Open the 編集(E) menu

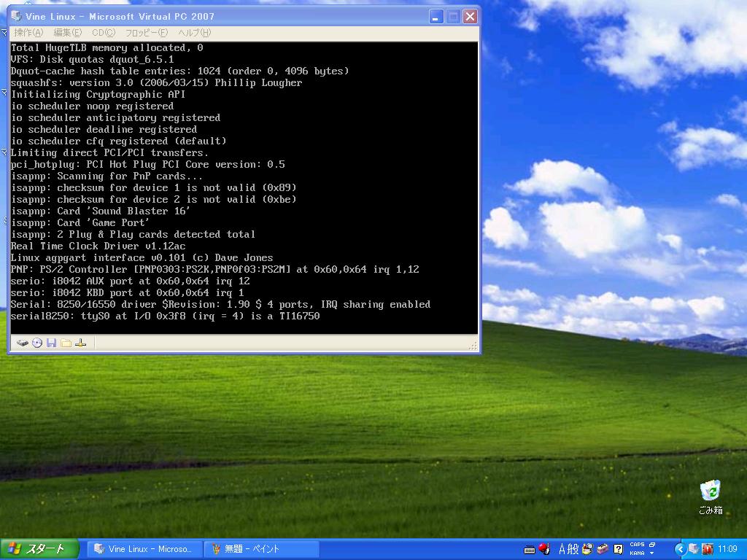coord(68,32)
